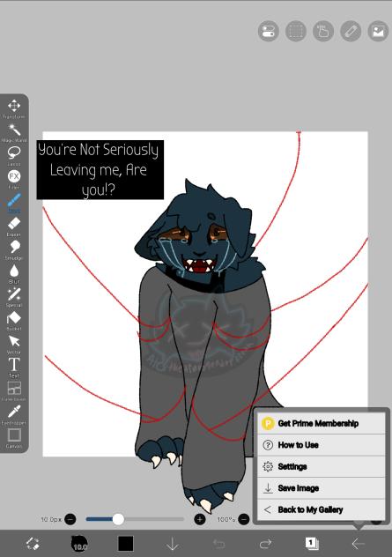Select the Magic Wand tool
The width and height of the screenshot is (392, 557).
14,132
